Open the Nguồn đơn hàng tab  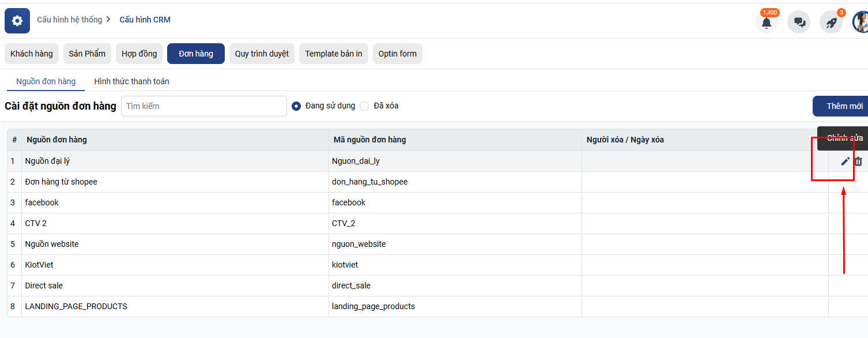click(46, 81)
